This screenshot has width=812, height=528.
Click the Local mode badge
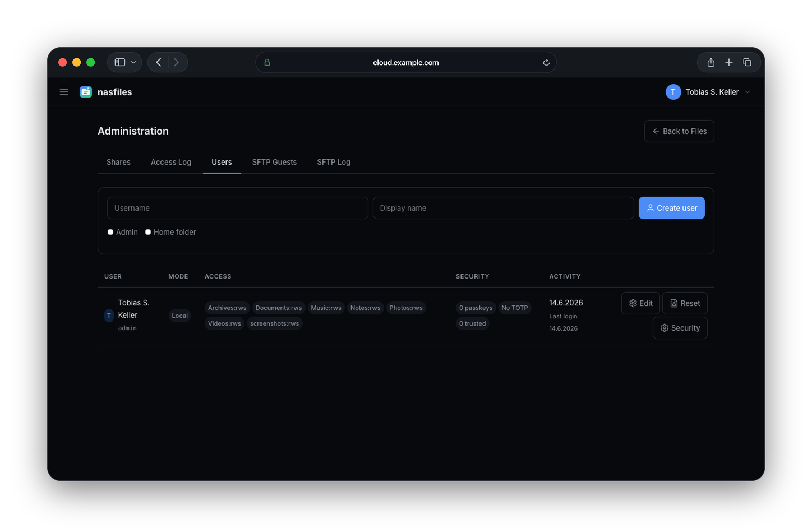[179, 316]
